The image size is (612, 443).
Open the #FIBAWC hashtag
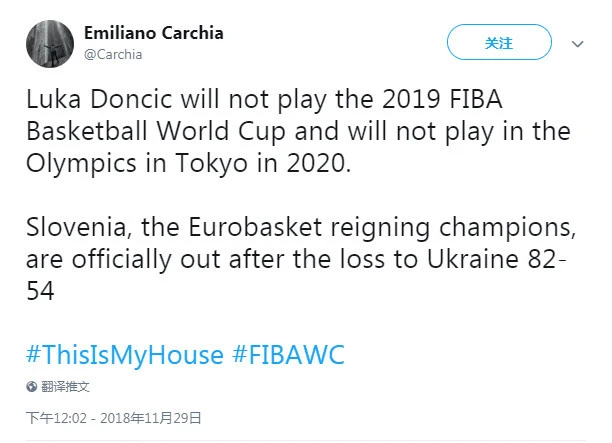pyautogui.click(x=288, y=354)
